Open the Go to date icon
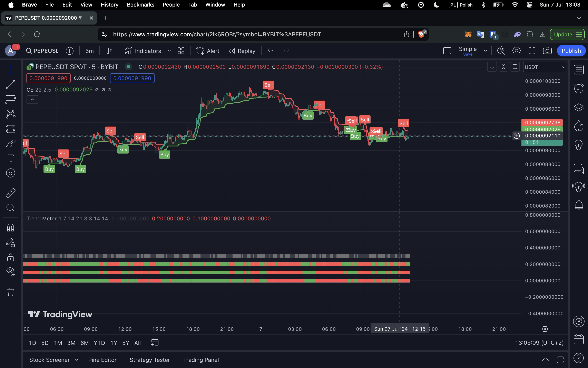This screenshot has width=588, height=368. click(x=155, y=343)
